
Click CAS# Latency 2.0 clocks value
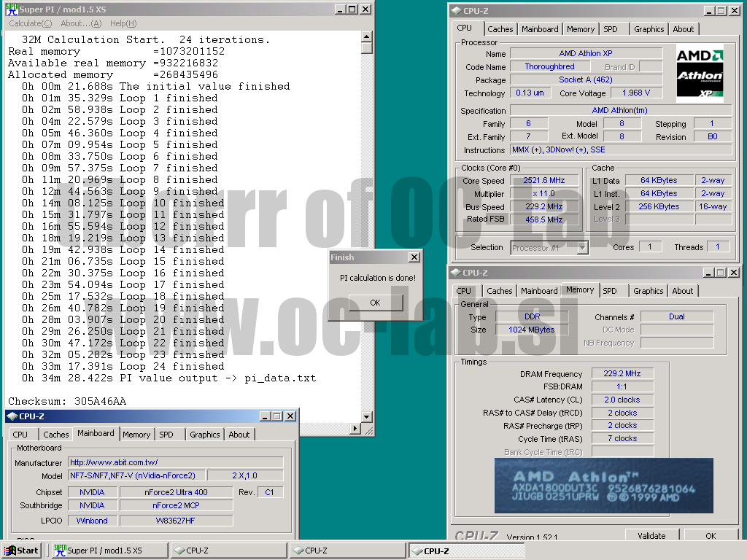click(622, 400)
